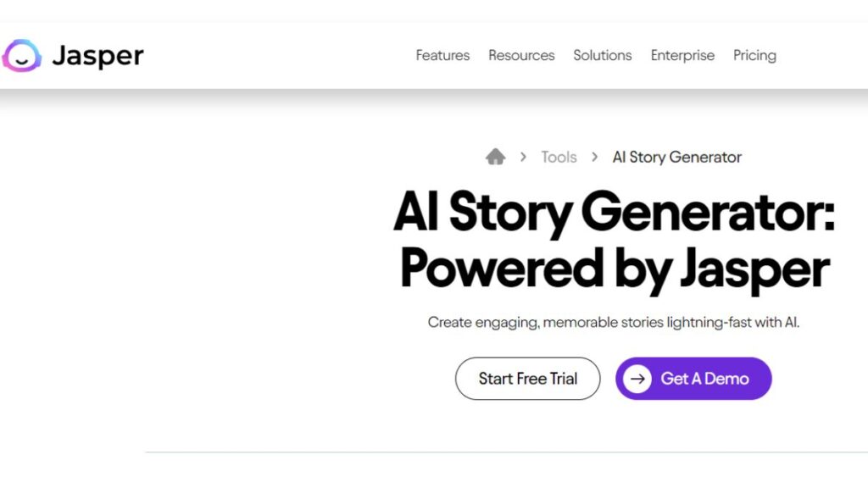Click the 'Powered by Jasper' headline line

pyautogui.click(x=614, y=269)
